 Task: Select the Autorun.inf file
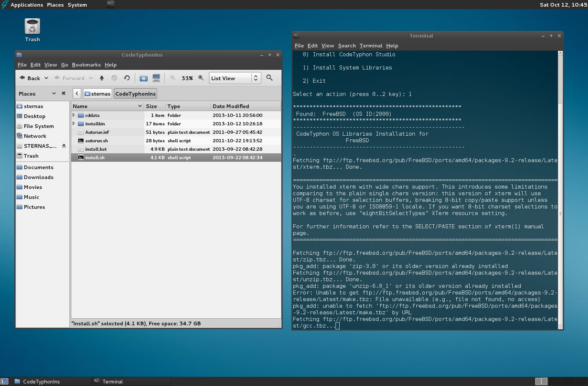point(176,132)
